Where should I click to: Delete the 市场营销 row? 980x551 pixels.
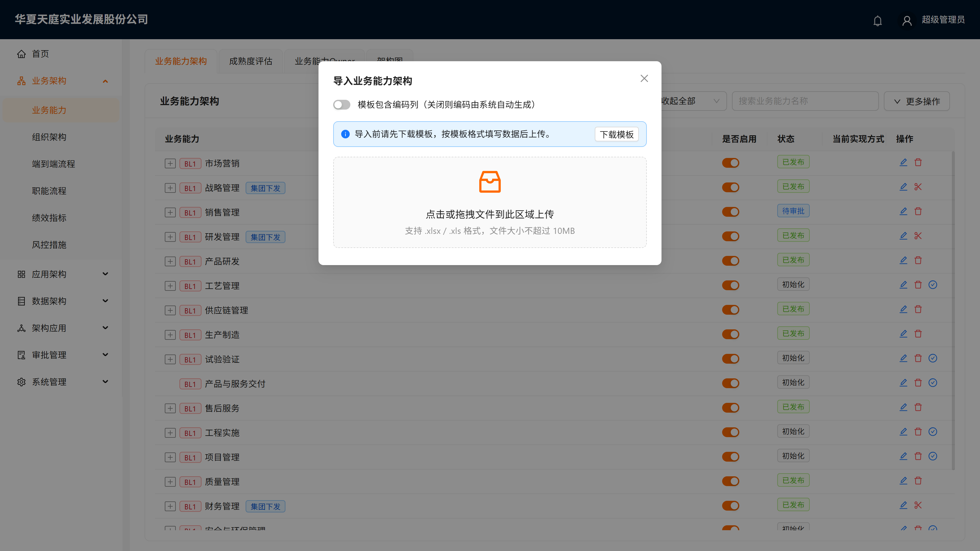coord(918,162)
